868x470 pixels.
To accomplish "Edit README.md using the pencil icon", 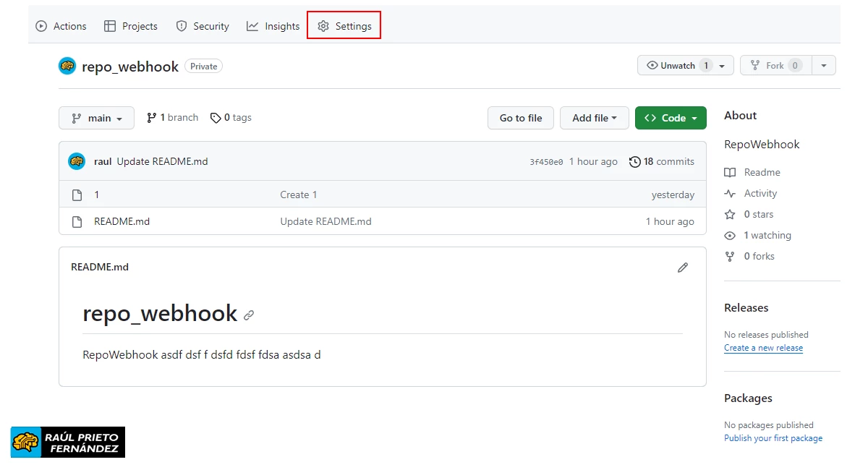I will tap(682, 268).
